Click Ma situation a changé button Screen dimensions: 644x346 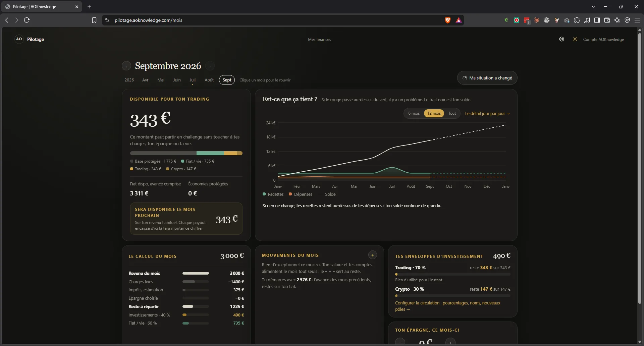pyautogui.click(x=487, y=78)
